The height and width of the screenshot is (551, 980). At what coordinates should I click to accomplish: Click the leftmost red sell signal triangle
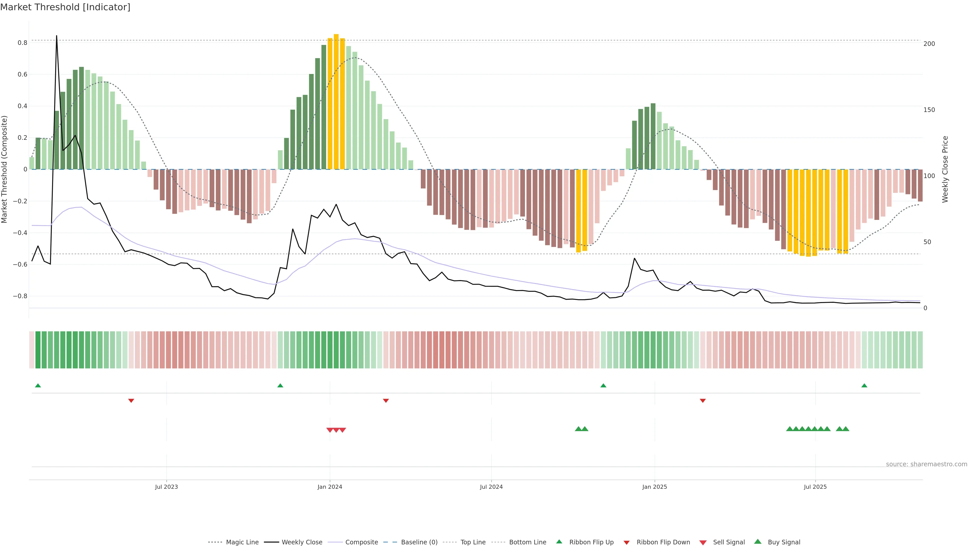point(330,430)
